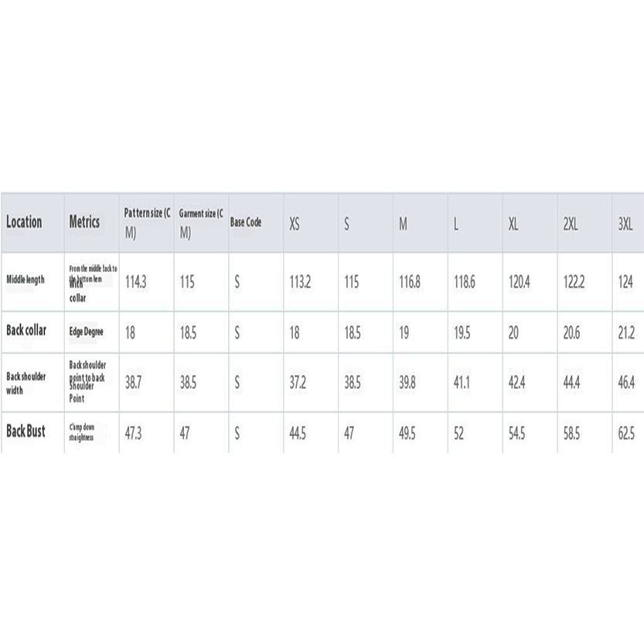Click the XS size column header
The width and height of the screenshot is (644, 644).
pos(295,223)
